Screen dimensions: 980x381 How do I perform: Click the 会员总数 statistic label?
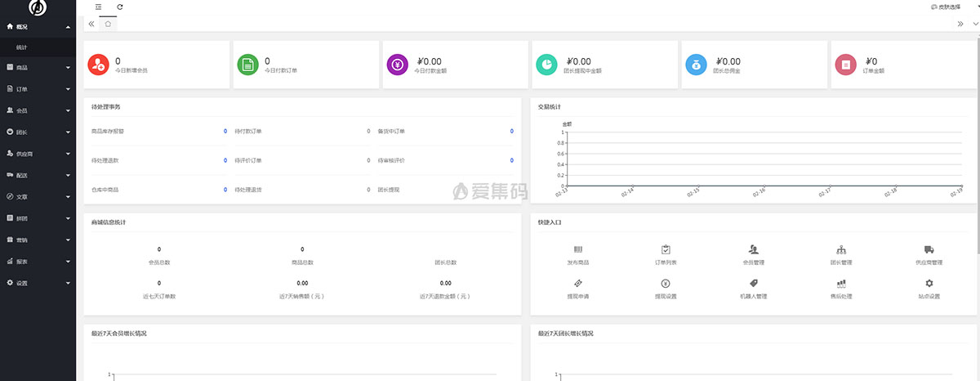[x=159, y=262]
